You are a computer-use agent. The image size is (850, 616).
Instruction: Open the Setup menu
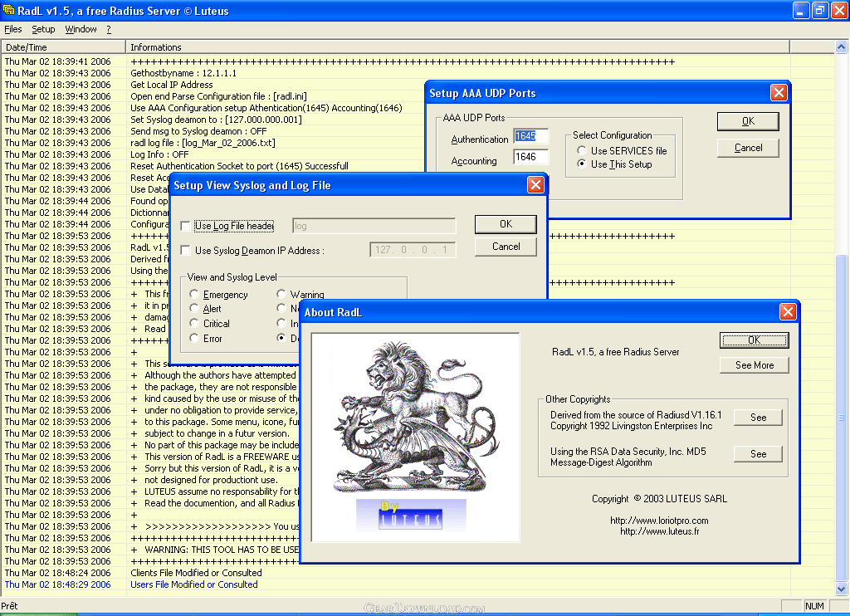point(43,29)
